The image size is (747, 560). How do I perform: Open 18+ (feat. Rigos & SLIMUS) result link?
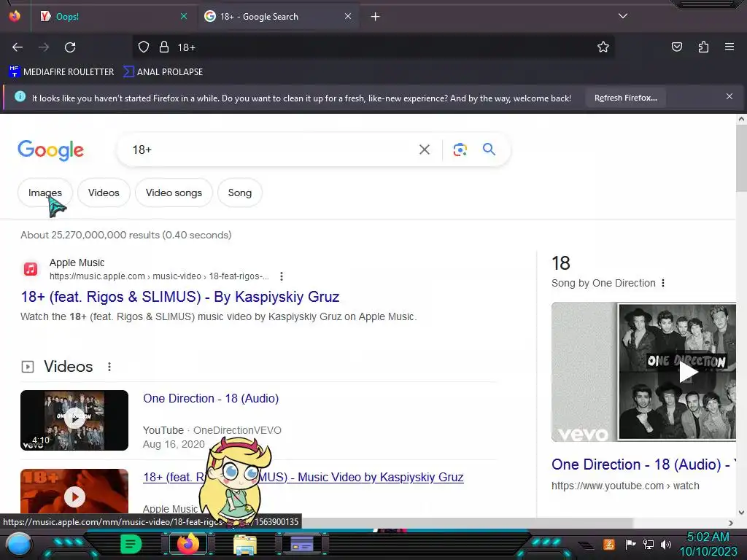[x=180, y=297]
